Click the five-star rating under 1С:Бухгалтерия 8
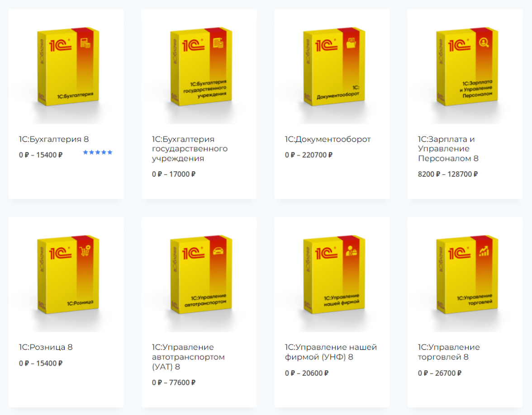Screen dimensions: 532x415 point(98,152)
